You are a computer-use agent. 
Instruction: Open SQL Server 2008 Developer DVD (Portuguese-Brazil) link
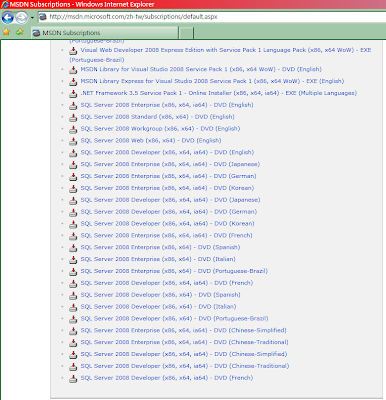[174, 318]
